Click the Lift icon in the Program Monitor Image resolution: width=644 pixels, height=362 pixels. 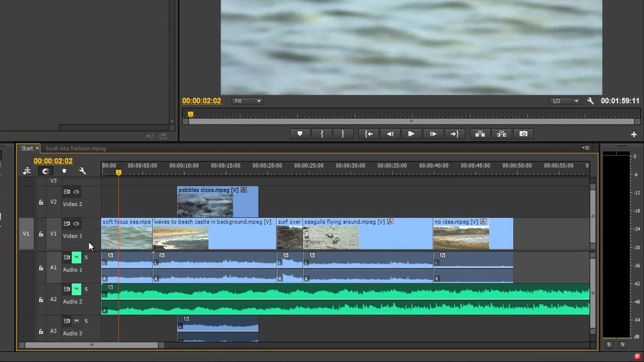(x=479, y=133)
